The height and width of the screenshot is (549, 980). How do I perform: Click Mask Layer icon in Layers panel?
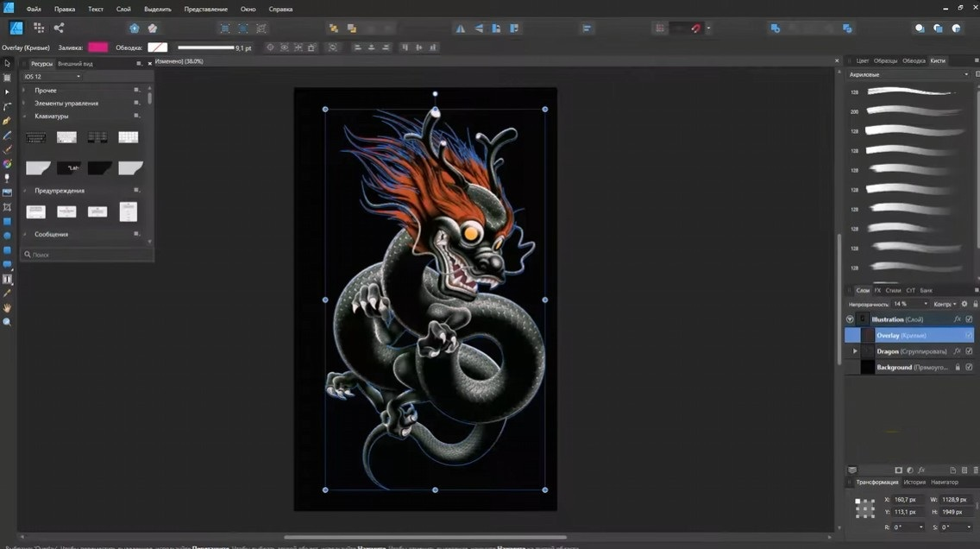point(898,470)
